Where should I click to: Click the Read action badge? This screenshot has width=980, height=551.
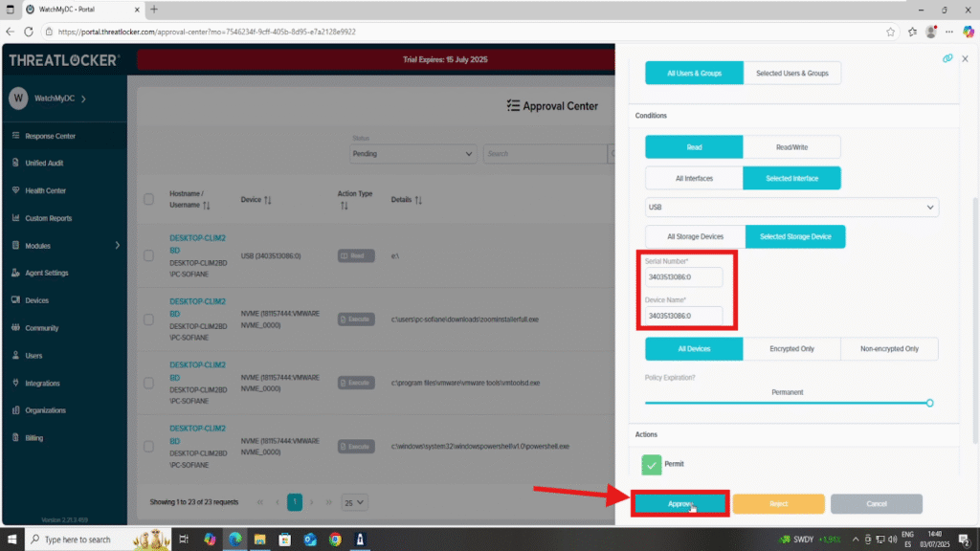click(x=356, y=255)
